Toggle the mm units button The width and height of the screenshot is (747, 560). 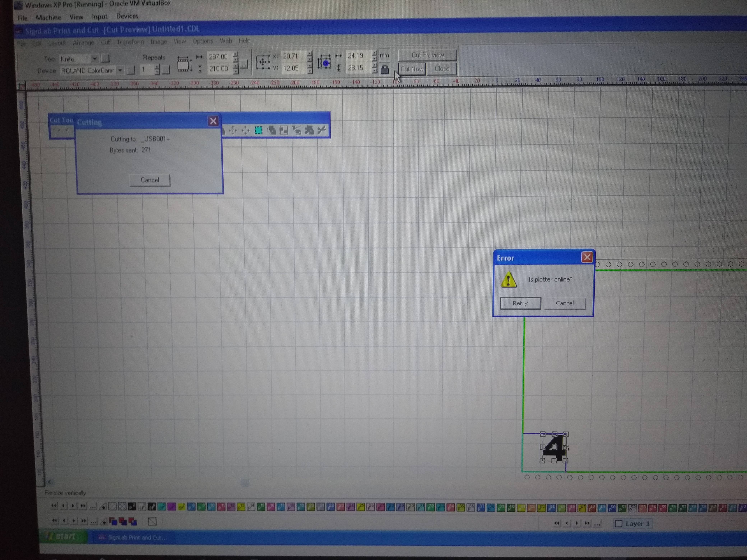tap(384, 55)
